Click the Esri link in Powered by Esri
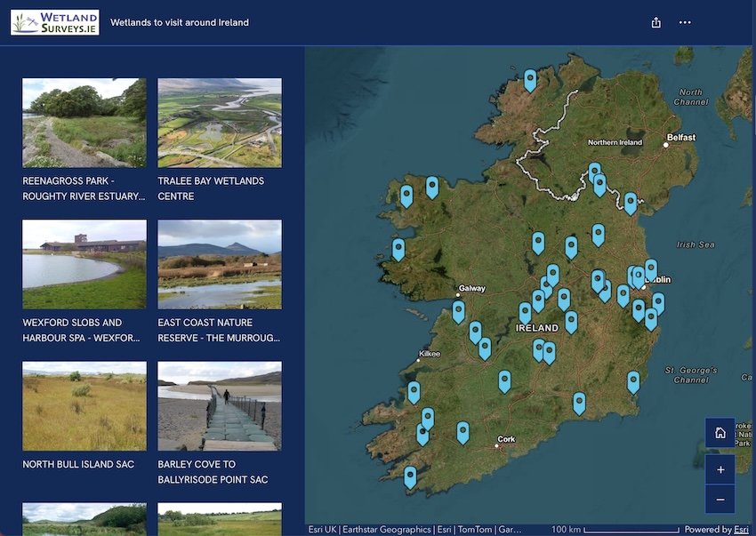The image size is (756, 536). point(742,529)
